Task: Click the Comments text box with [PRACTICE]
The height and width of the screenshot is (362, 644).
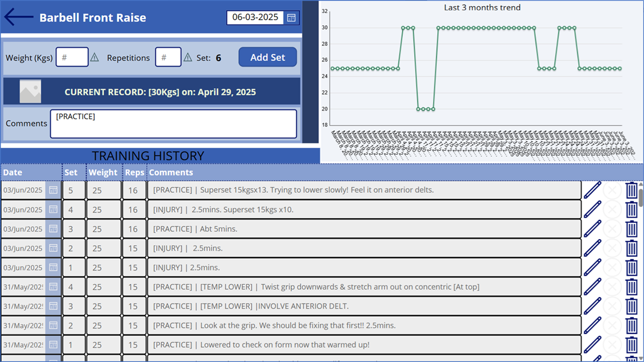Action: click(173, 123)
